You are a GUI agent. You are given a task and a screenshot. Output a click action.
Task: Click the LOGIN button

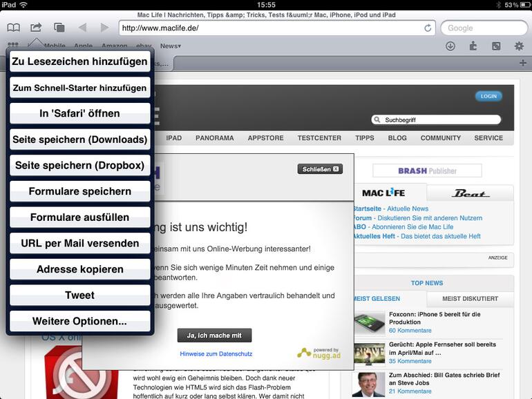(x=488, y=96)
